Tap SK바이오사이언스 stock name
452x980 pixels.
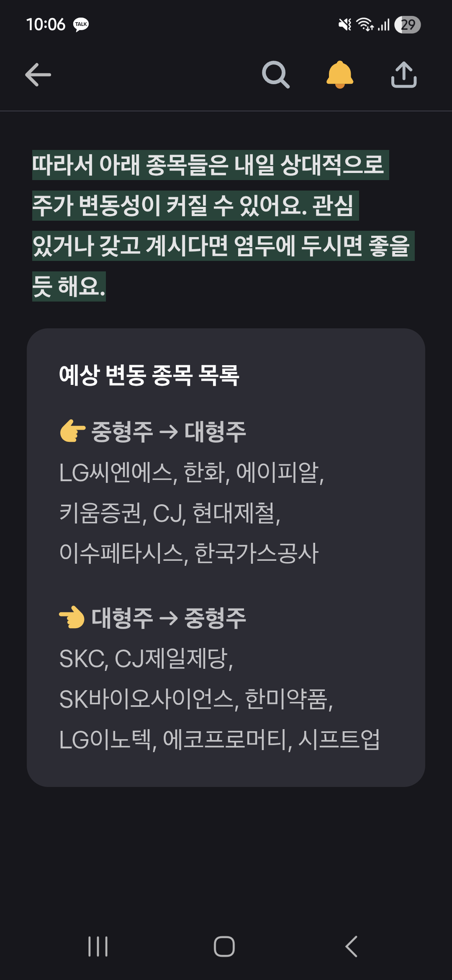click(x=149, y=699)
